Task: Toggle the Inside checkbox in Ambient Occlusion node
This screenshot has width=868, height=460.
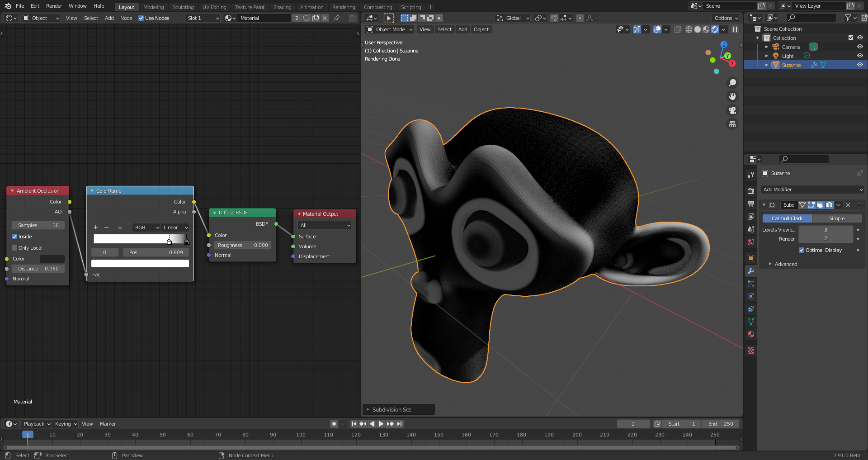Action: tap(15, 237)
